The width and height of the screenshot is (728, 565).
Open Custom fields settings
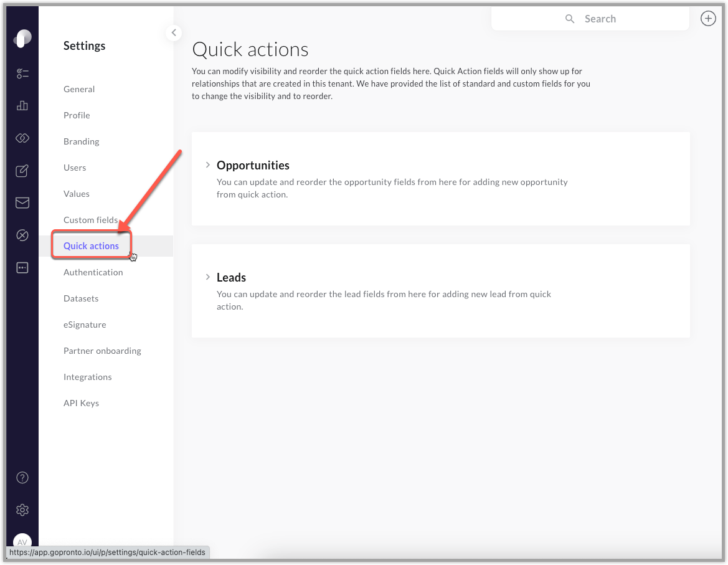tap(90, 220)
